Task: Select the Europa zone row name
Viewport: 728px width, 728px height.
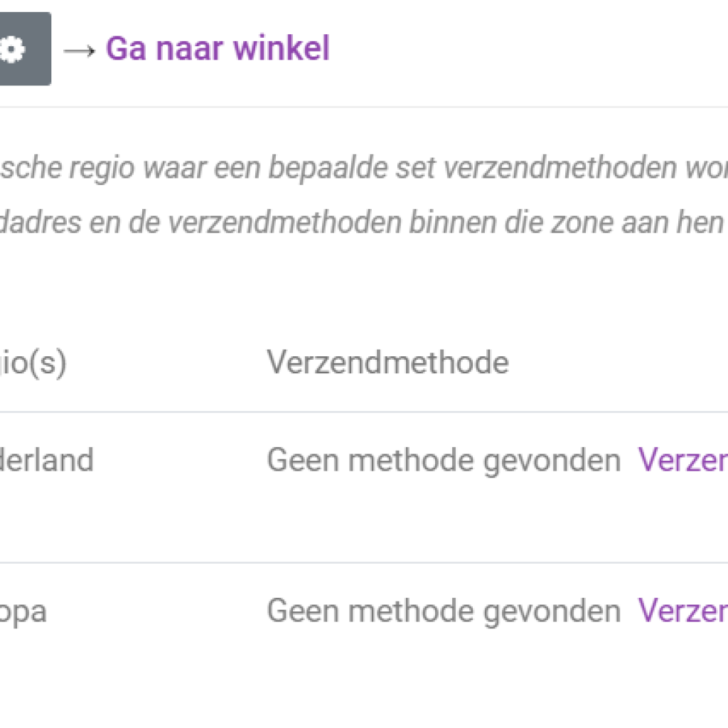Action: coord(23,612)
